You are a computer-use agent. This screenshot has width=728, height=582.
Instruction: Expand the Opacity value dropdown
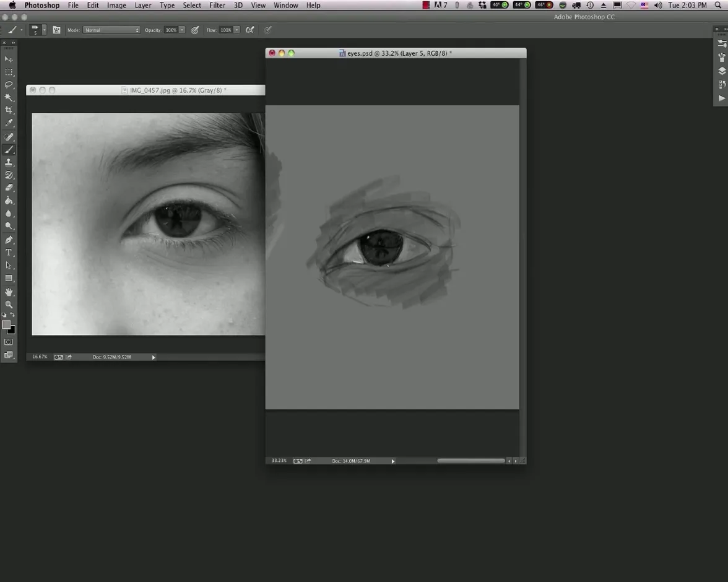coord(182,30)
